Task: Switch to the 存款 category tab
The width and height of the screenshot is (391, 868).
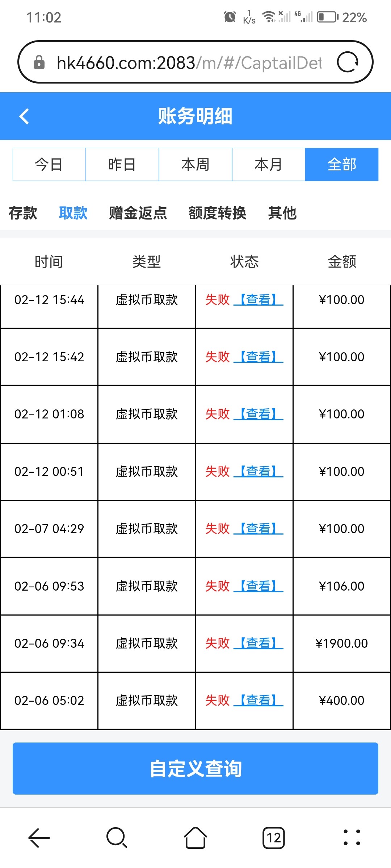Action: click(x=23, y=213)
